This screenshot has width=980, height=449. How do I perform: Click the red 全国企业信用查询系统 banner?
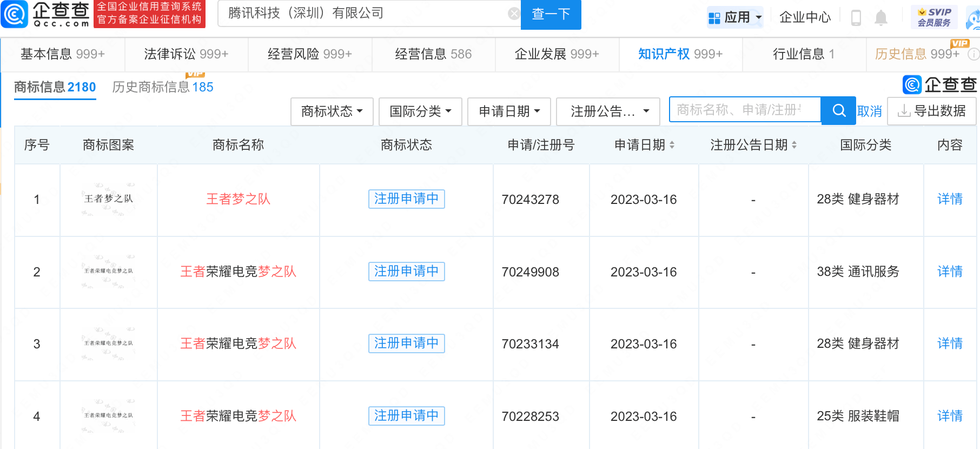tap(149, 14)
